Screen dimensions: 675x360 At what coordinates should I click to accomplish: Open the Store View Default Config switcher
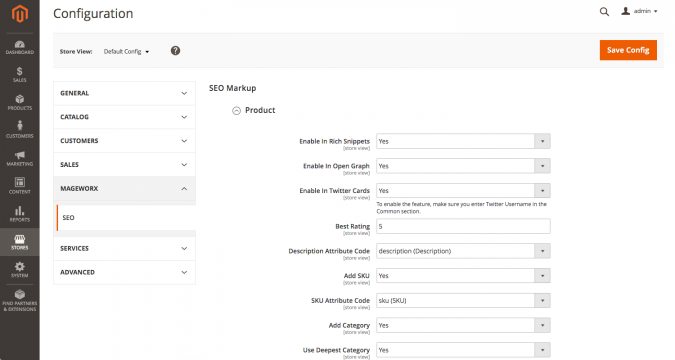pyautogui.click(x=126, y=52)
